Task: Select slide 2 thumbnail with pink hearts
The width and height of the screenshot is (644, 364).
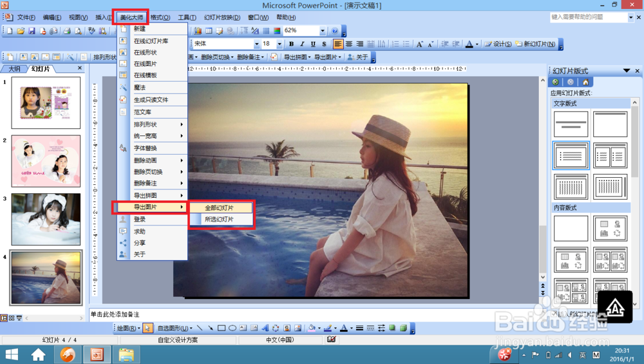Action: click(46, 161)
